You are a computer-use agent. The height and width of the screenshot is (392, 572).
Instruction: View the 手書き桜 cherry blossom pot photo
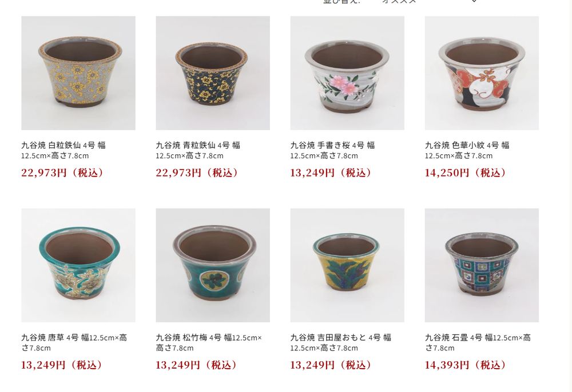point(347,73)
